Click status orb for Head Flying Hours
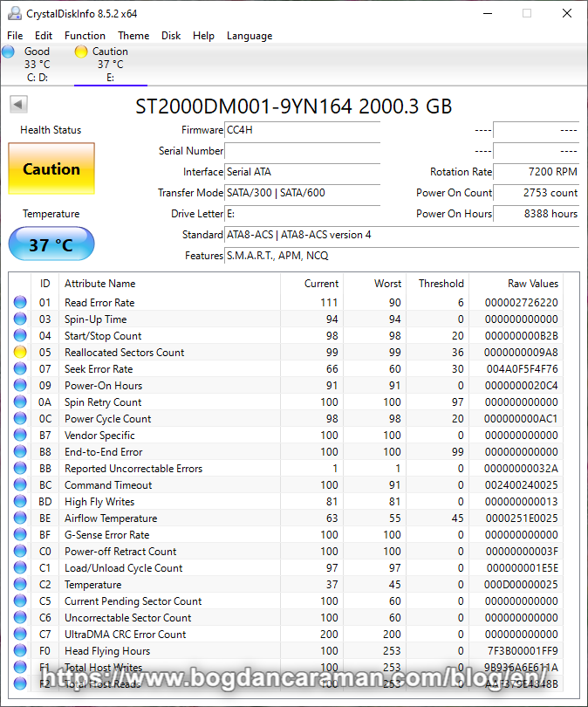 coord(20,650)
